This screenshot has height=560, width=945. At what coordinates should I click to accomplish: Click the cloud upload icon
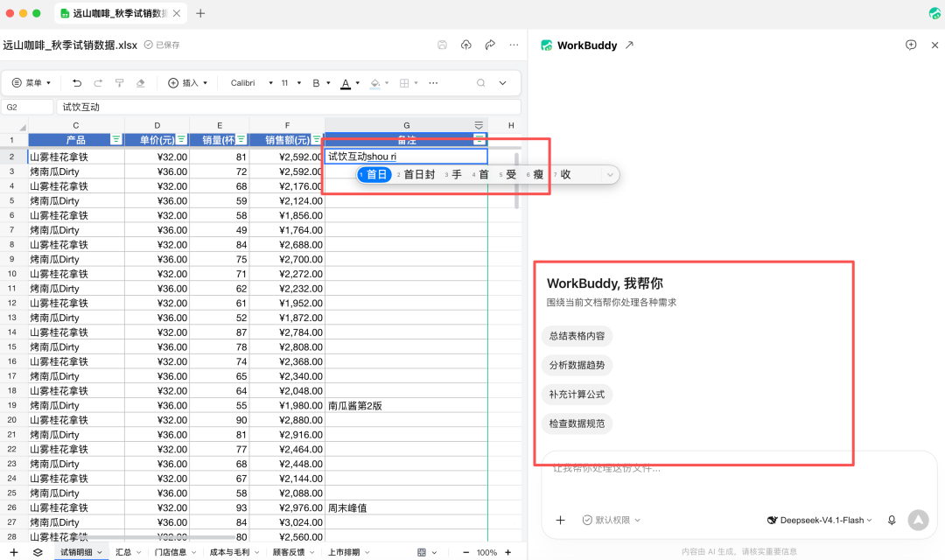point(465,45)
